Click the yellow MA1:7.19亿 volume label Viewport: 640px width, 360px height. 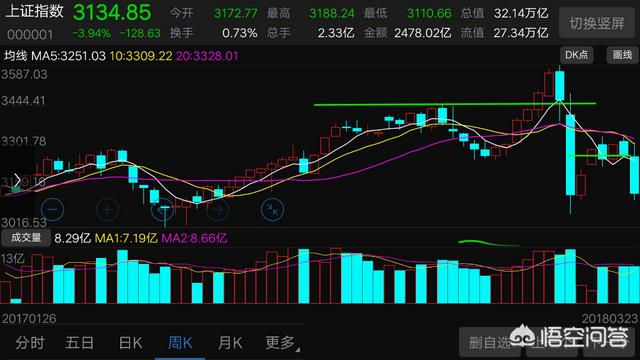pos(126,238)
